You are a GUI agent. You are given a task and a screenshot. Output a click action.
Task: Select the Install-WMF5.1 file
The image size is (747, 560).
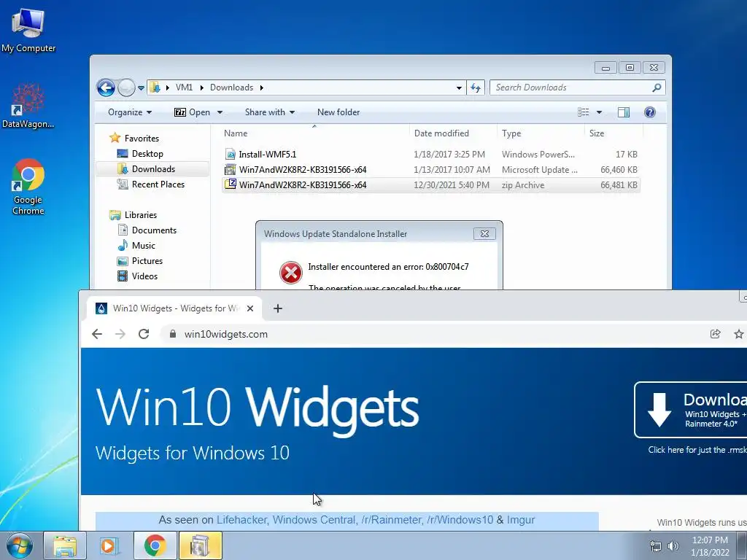pyautogui.click(x=430, y=155)
